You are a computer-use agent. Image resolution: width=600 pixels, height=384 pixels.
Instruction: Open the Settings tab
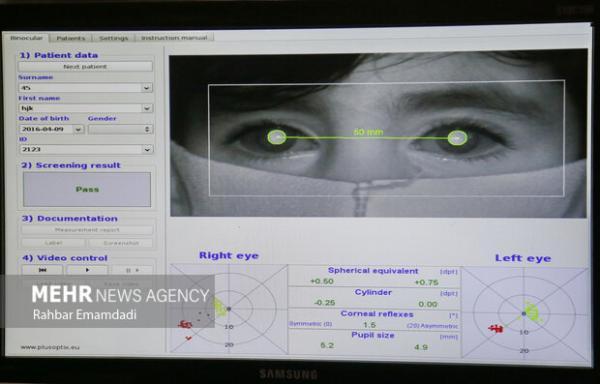coord(114,38)
